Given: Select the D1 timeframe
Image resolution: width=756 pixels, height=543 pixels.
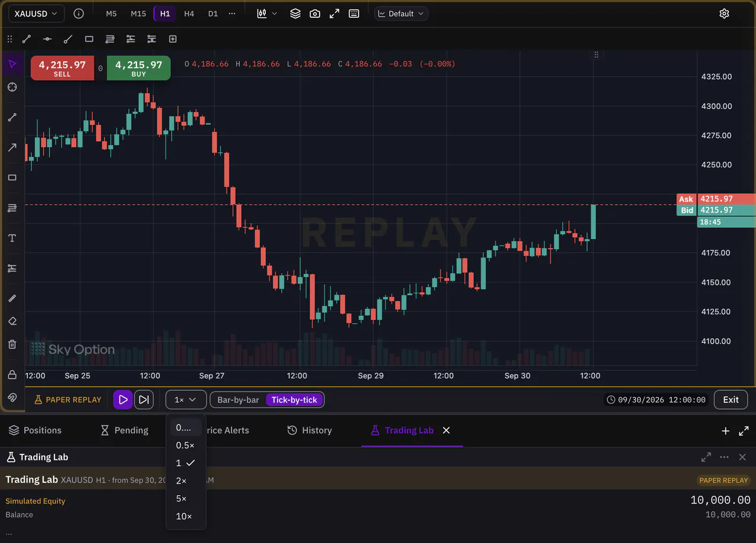Looking at the screenshot, I should [213, 14].
